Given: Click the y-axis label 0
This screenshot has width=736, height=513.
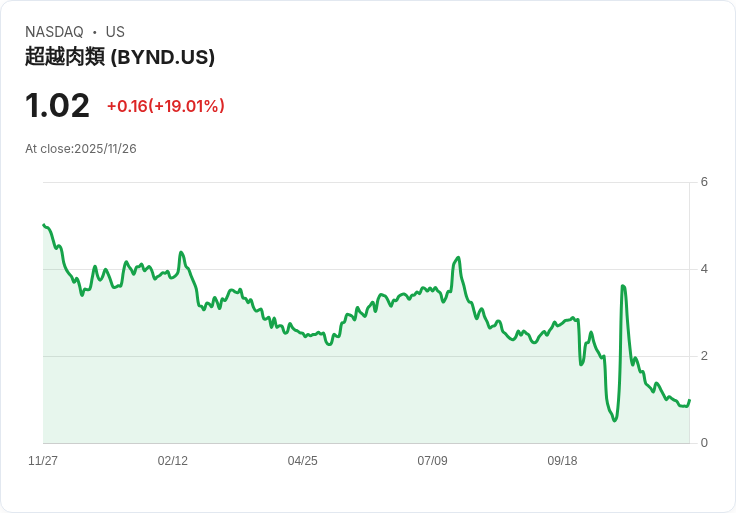Looking at the screenshot, I should click(x=704, y=443).
